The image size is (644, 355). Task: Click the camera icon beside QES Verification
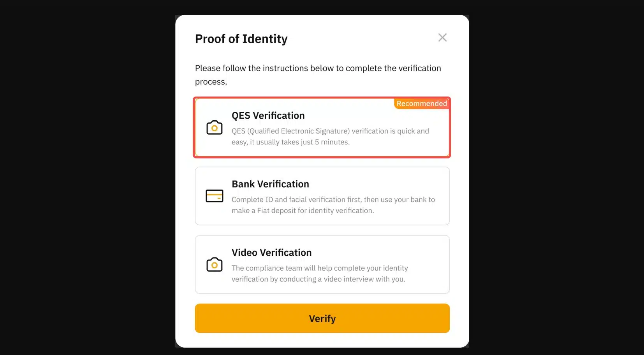click(x=214, y=128)
